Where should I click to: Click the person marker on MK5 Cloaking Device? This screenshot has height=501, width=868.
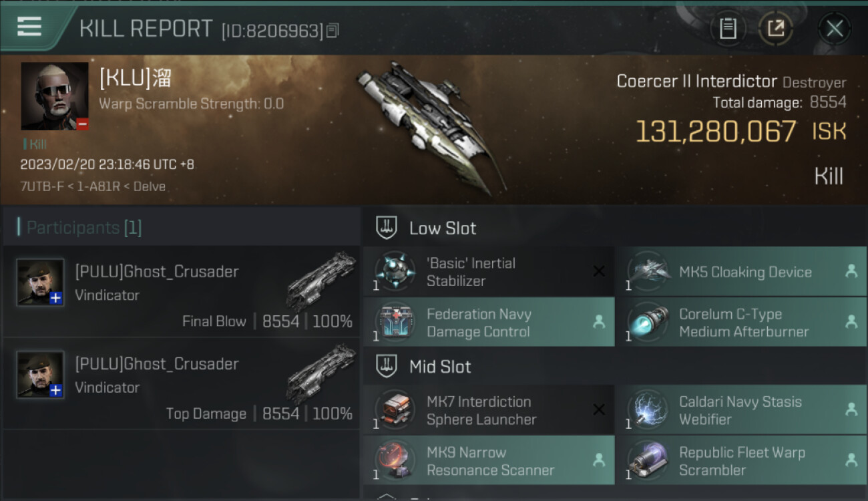pos(851,271)
